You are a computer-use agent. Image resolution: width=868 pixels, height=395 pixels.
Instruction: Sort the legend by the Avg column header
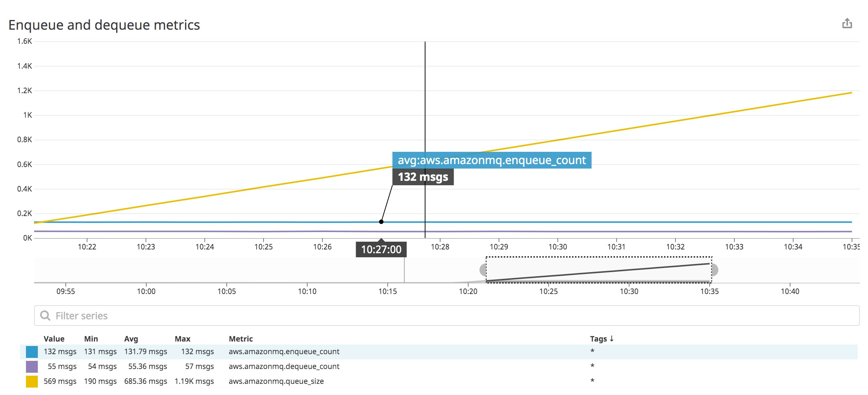tap(131, 339)
